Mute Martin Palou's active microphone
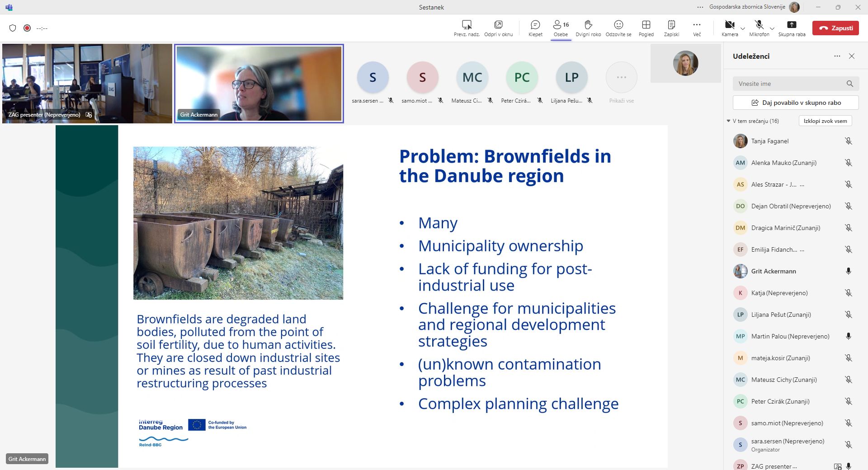Screen dimensions: 868x470 (x=849, y=336)
